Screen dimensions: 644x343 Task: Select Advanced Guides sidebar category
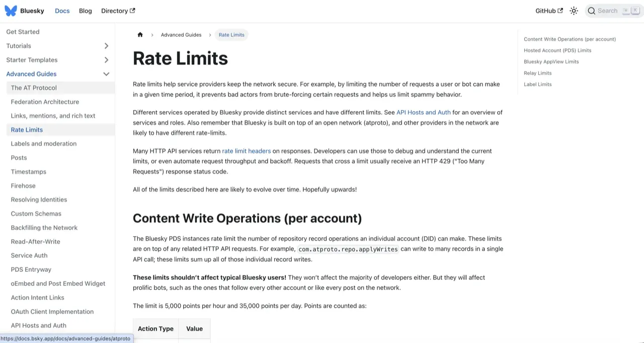[x=31, y=74]
